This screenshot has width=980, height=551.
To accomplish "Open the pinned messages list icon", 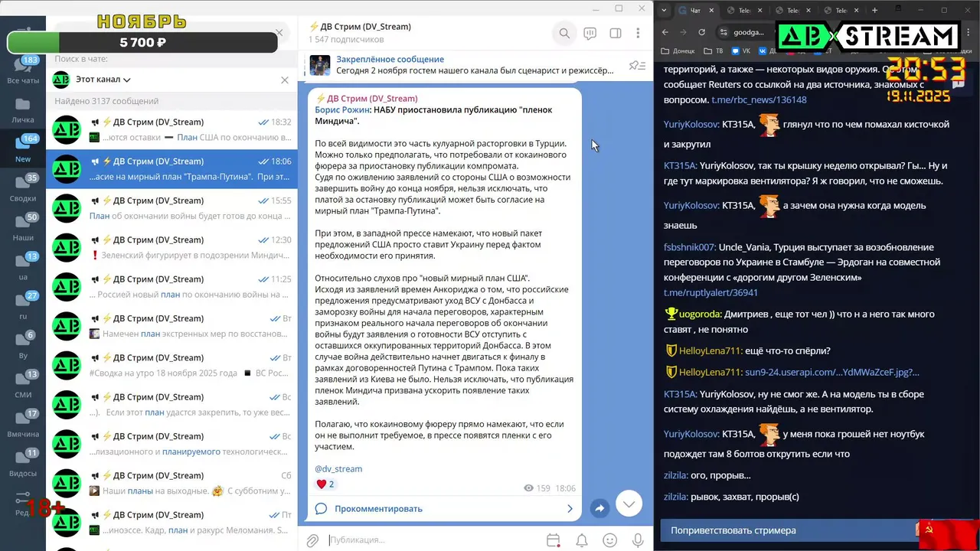I will pos(637,66).
